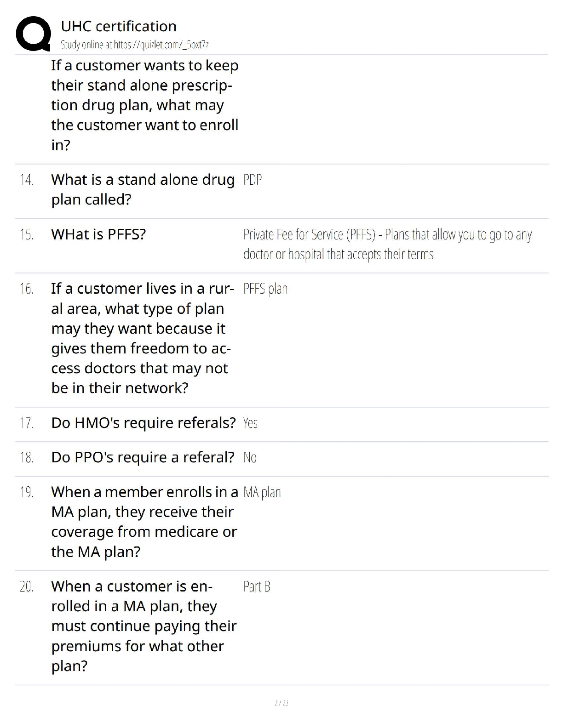
Task: Select the stand alone prescription drug plan question
Action: pyautogui.click(x=144, y=105)
